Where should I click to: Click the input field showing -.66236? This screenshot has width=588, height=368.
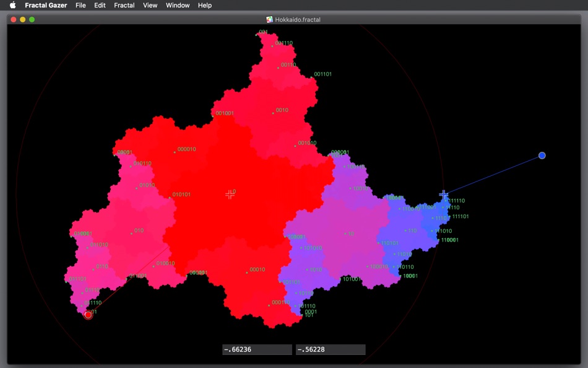tap(257, 349)
